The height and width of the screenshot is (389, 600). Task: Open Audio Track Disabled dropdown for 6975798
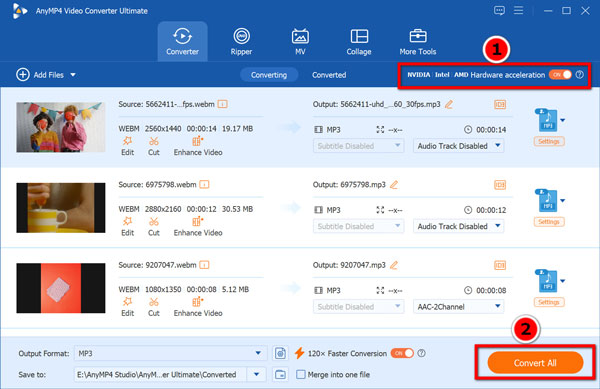tap(458, 226)
